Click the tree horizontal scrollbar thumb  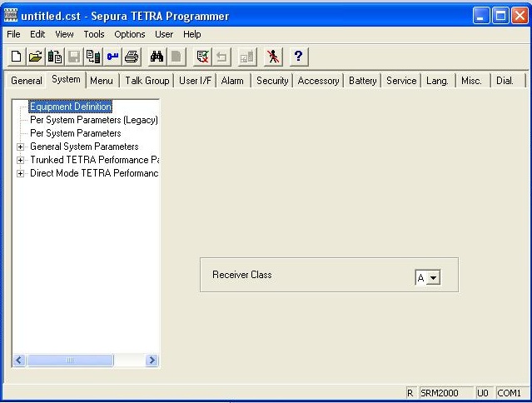tap(70, 360)
